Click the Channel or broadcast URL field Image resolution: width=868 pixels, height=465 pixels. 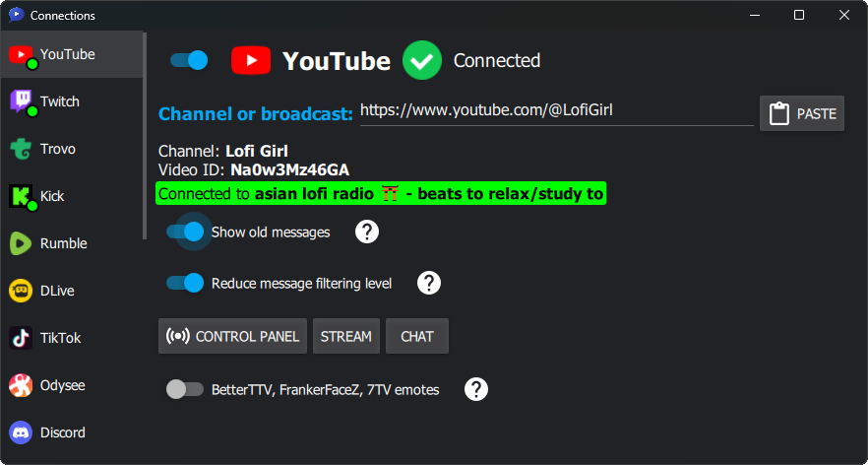[556, 111]
